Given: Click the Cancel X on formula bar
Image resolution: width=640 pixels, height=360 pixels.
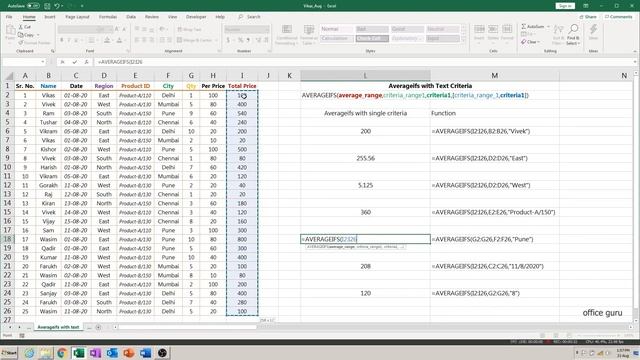Looking at the screenshot, I should 62,62.
